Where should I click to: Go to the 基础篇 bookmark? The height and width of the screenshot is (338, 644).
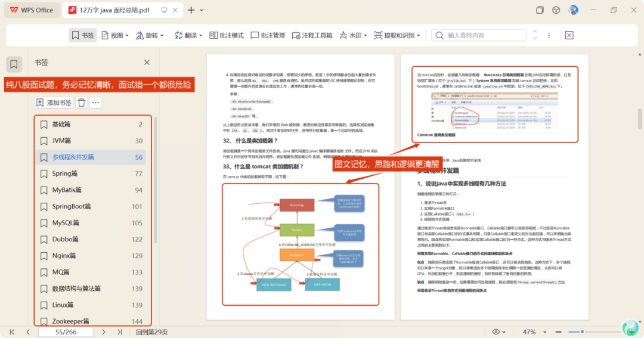(x=91, y=124)
